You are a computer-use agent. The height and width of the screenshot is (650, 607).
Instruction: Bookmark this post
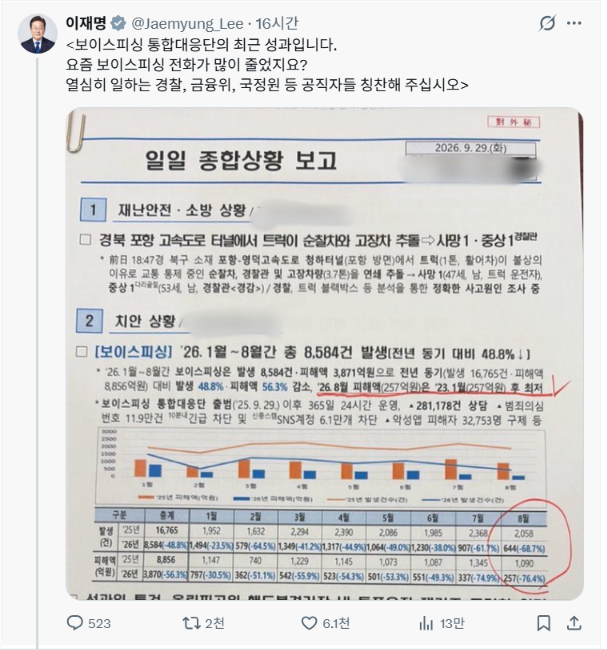click(544, 623)
